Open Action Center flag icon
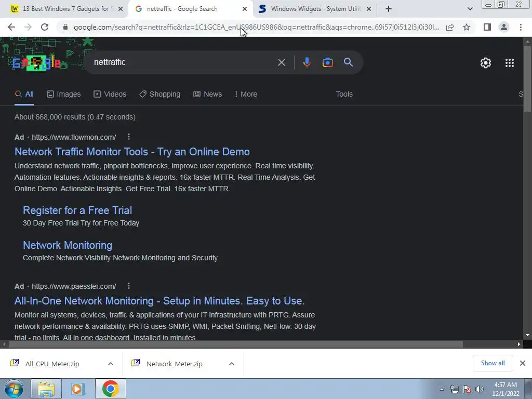The width and height of the screenshot is (532, 399). coord(467,389)
